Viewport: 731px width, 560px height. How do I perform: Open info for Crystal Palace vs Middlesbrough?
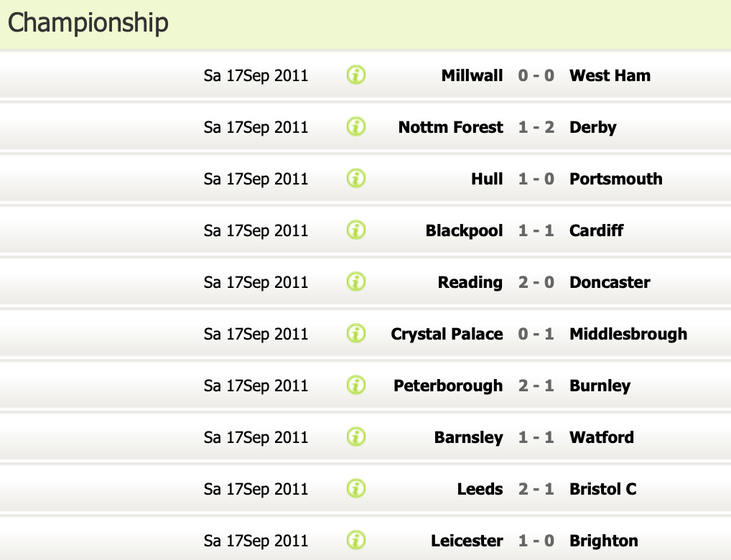tap(356, 333)
